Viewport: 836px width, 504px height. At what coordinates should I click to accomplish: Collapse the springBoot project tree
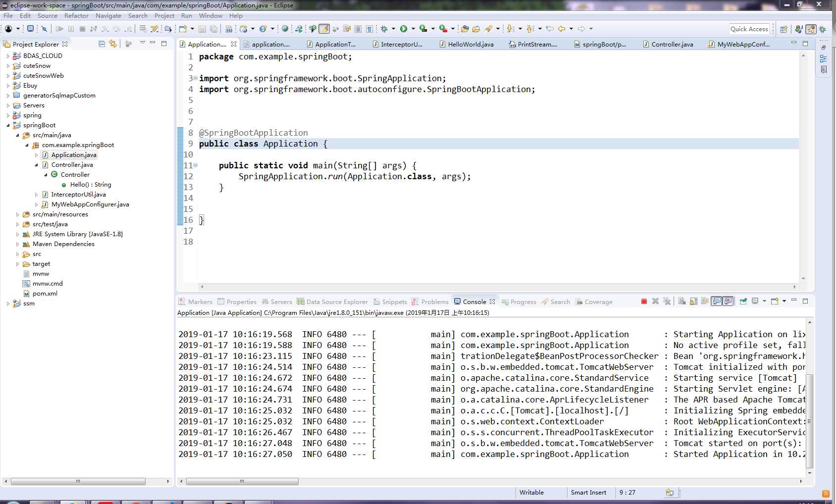click(x=8, y=125)
